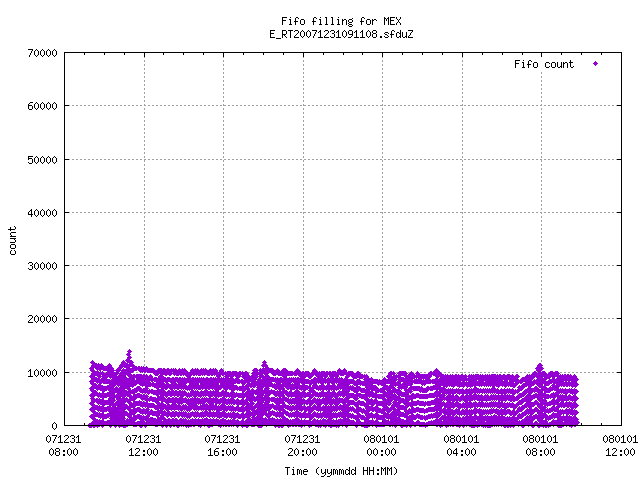Click the y-axis value 70000

[x=42, y=53]
